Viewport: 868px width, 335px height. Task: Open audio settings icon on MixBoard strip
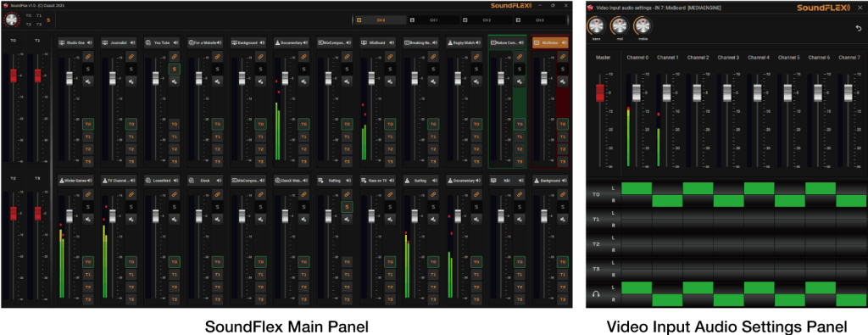[x=390, y=81]
